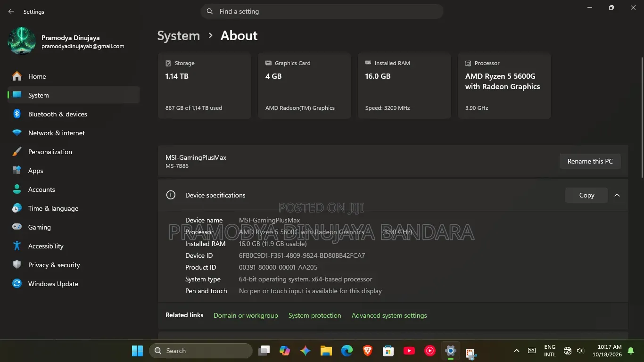Image resolution: width=644 pixels, height=362 pixels.
Task: Open the Installed RAM 16.0 GB card
Action: point(405,86)
